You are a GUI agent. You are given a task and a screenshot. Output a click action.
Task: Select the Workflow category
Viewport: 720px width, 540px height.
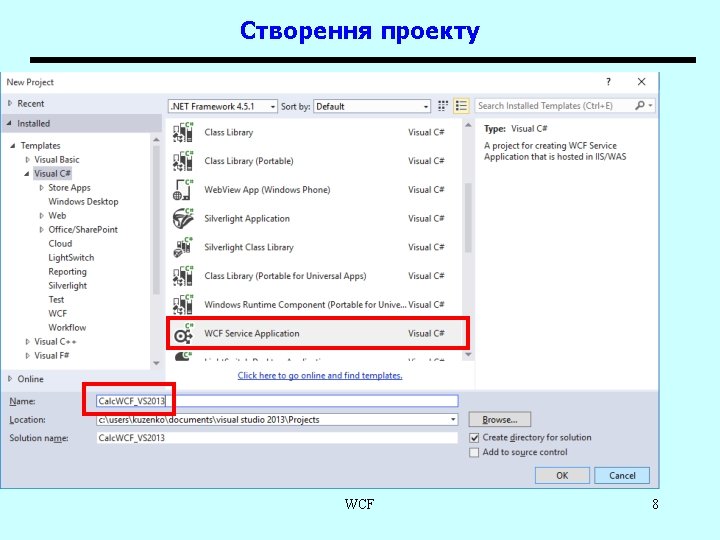pos(67,327)
